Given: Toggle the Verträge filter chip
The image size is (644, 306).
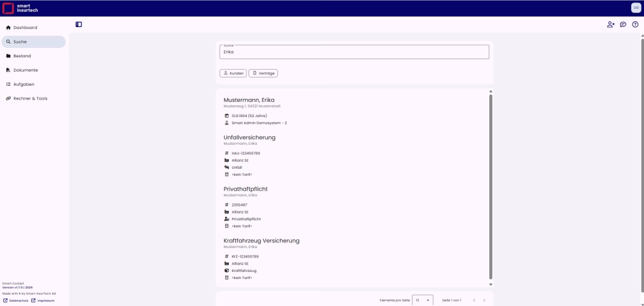Looking at the screenshot, I should pos(263,73).
